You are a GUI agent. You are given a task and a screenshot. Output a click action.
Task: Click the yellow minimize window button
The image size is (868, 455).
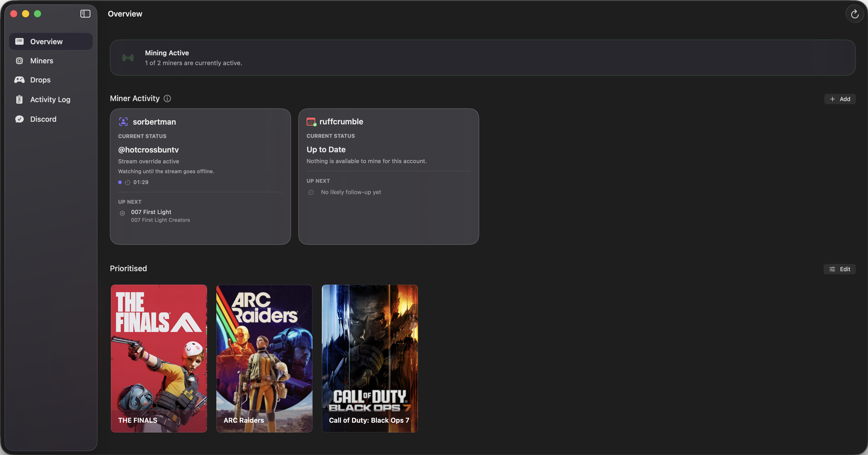tap(26, 14)
